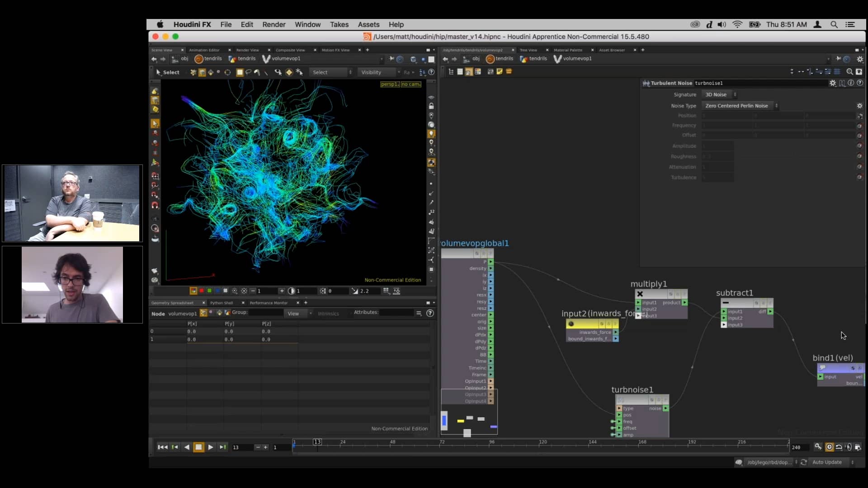Click the camera lock icon in viewport sidebar
The width and height of the screenshot is (868, 488).
[431, 106]
